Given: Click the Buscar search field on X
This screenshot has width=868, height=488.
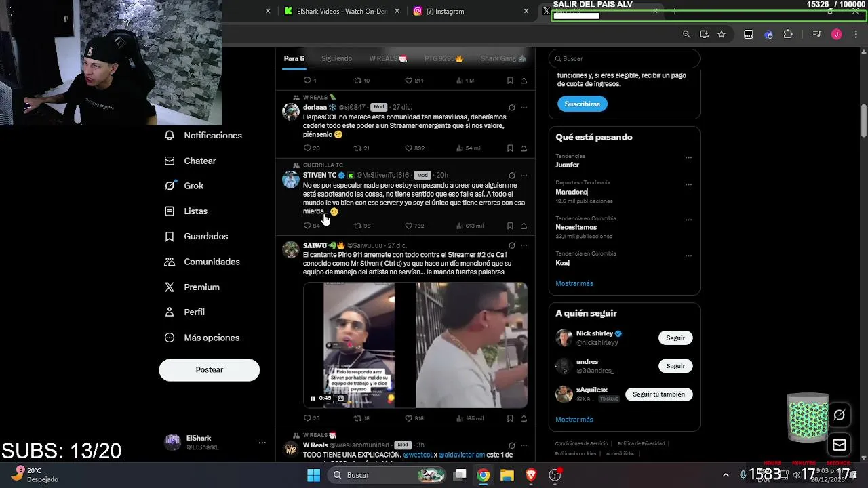Looking at the screenshot, I should tap(624, 58).
